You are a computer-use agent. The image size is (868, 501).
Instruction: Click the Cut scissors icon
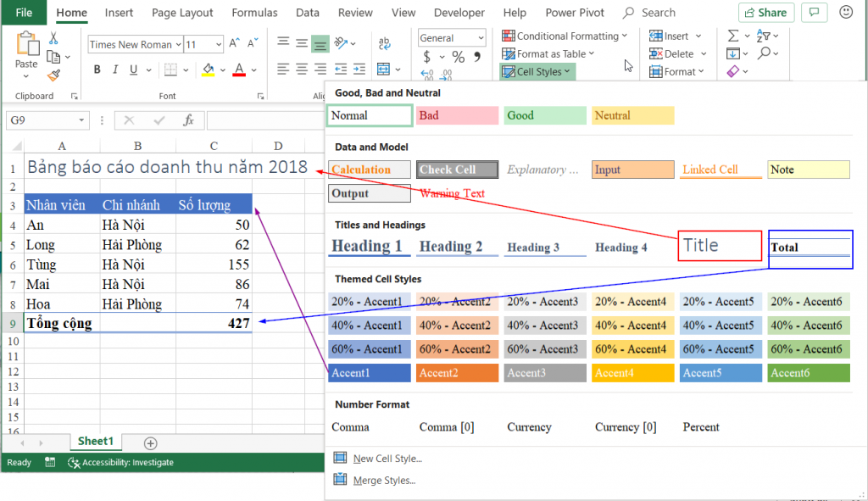pos(53,37)
